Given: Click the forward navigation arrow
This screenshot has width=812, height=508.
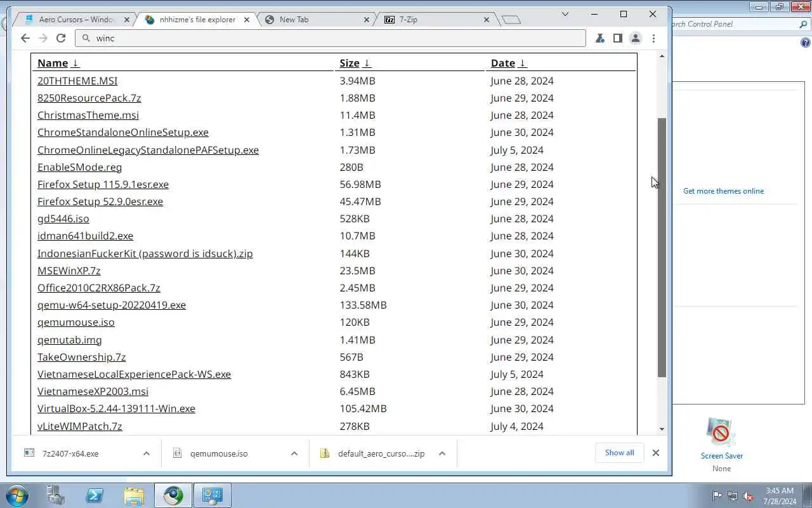Looking at the screenshot, I should pyautogui.click(x=43, y=38).
